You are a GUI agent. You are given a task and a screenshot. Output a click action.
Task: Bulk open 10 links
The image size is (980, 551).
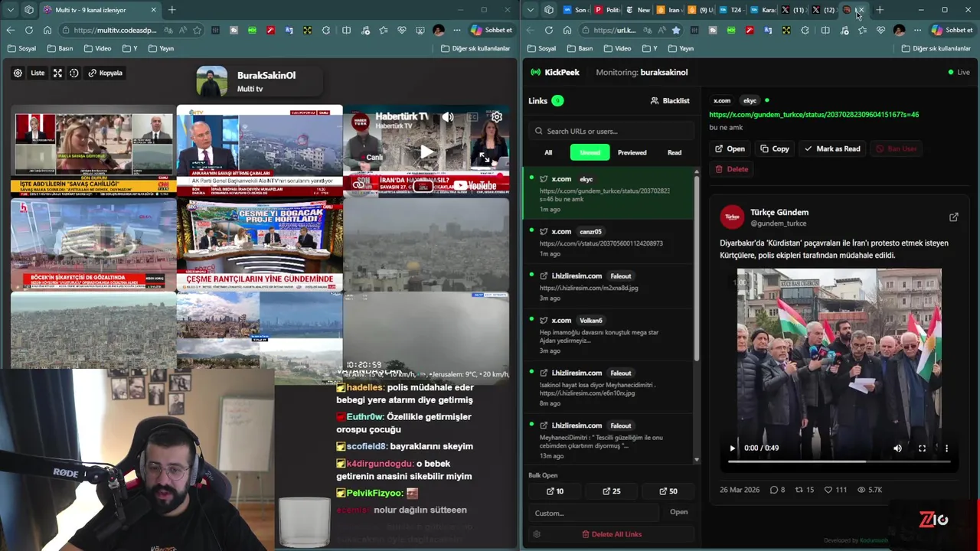pos(555,491)
